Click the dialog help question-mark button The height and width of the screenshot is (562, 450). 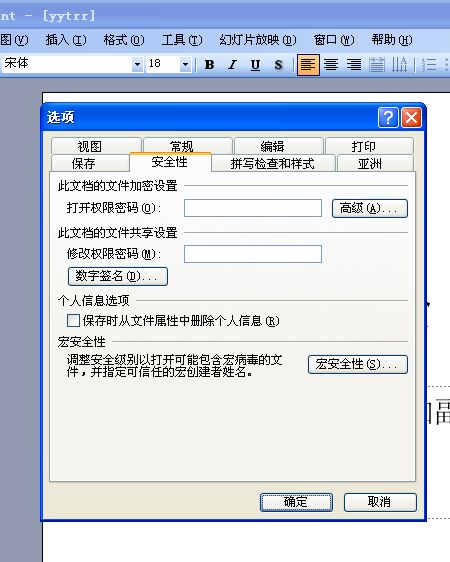pyautogui.click(x=388, y=117)
